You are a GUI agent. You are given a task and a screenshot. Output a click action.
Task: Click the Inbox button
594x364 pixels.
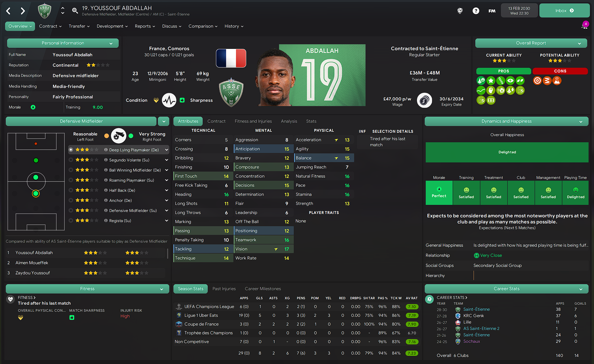click(564, 11)
